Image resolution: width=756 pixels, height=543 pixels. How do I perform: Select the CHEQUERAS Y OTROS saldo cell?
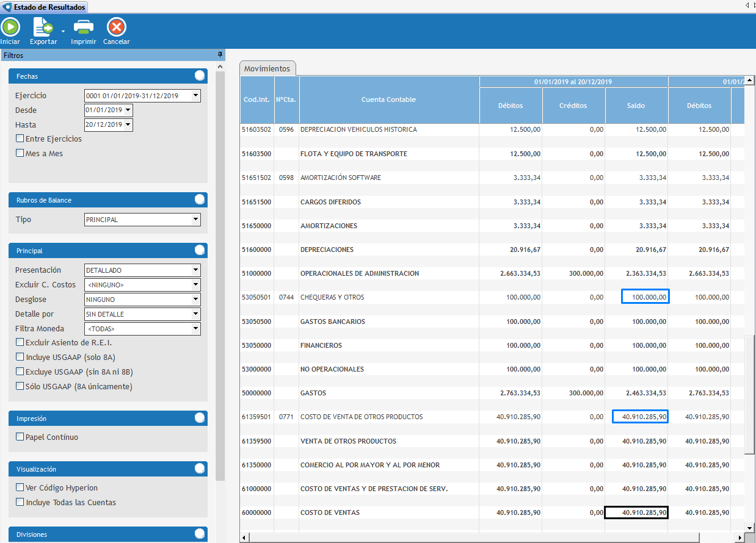coord(645,297)
